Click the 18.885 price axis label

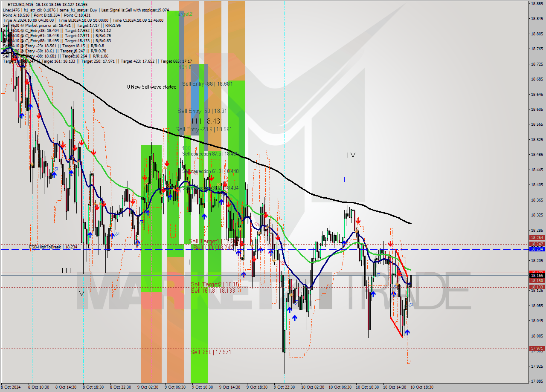click(x=537, y=3)
